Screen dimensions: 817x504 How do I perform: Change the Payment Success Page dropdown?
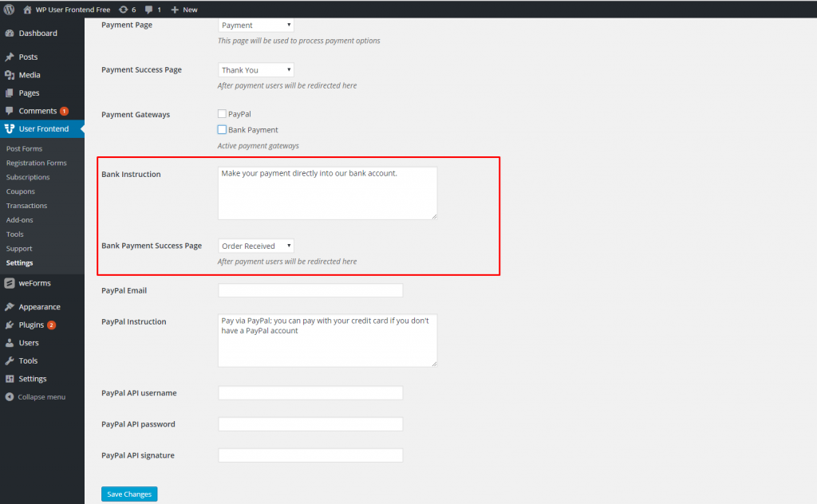[x=255, y=69]
